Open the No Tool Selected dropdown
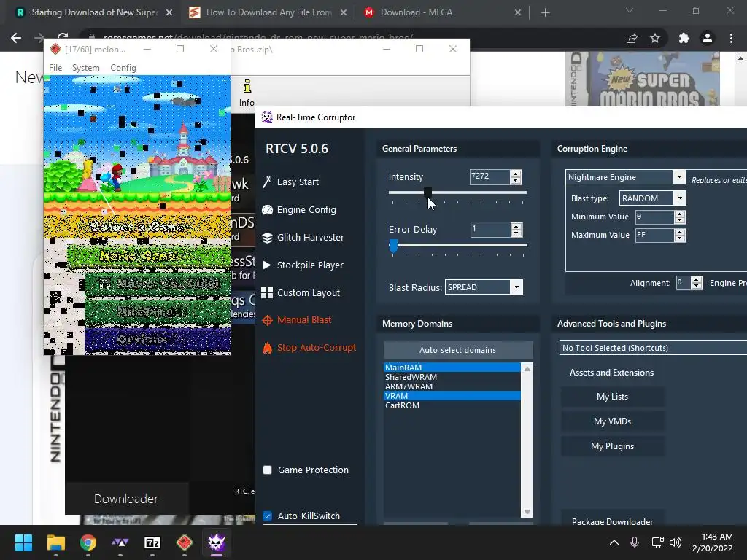Viewport: 747px width, 560px height. coord(653,348)
